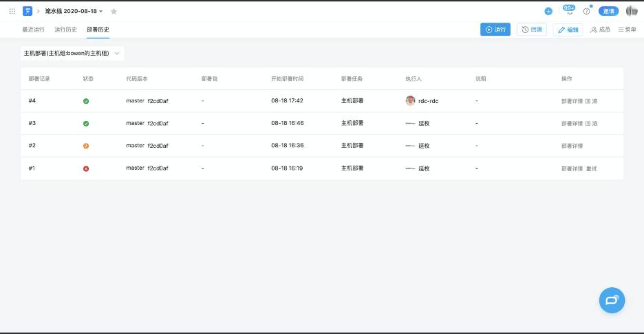This screenshot has width=644, height=334.
Task: Click the blue Flow product logo
Action: click(x=28, y=11)
